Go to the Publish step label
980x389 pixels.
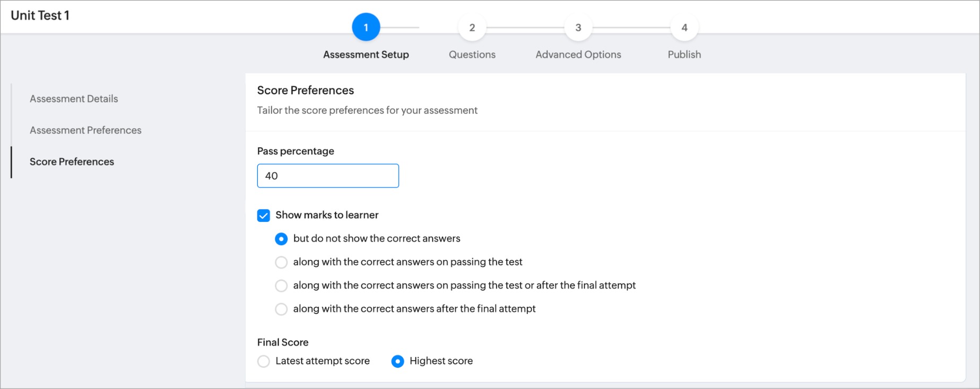pos(684,54)
